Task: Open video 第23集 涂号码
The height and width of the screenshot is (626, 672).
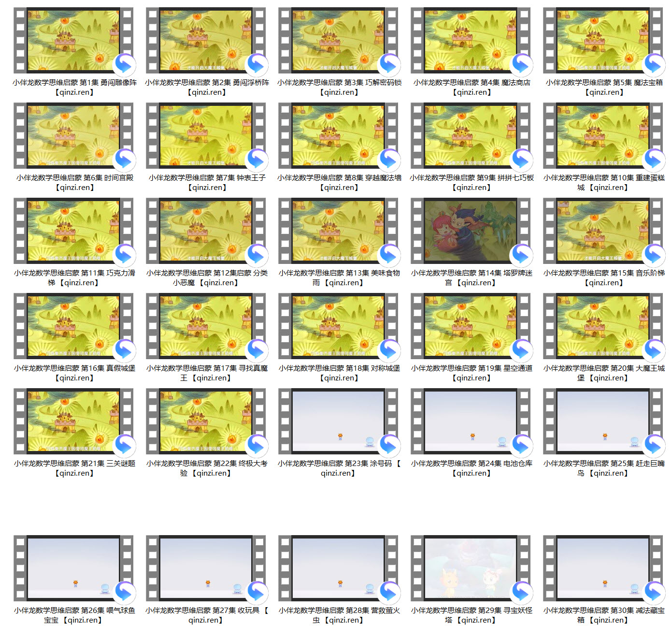Action: [338, 422]
